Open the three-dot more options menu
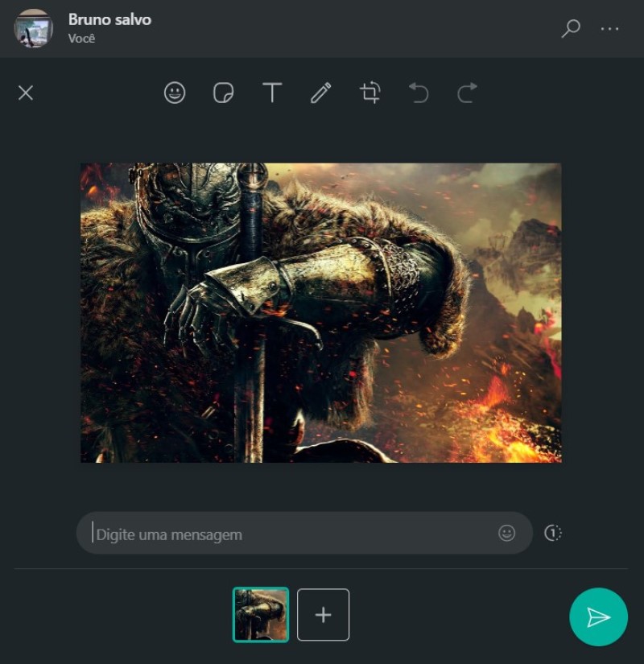644x664 pixels. 609,28
